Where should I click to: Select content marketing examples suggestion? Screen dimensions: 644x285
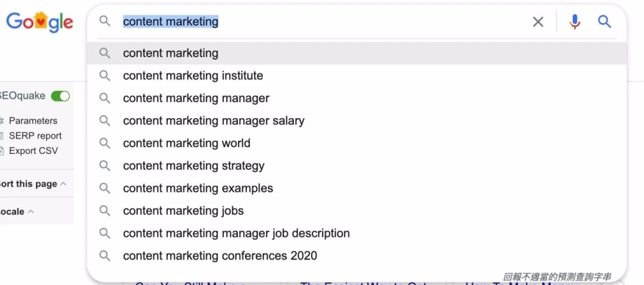[197, 188]
